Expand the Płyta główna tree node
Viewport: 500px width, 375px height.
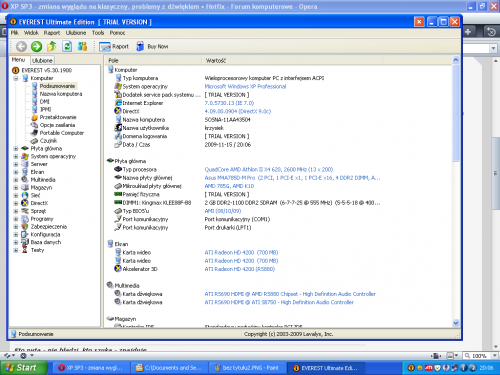click(x=16, y=149)
